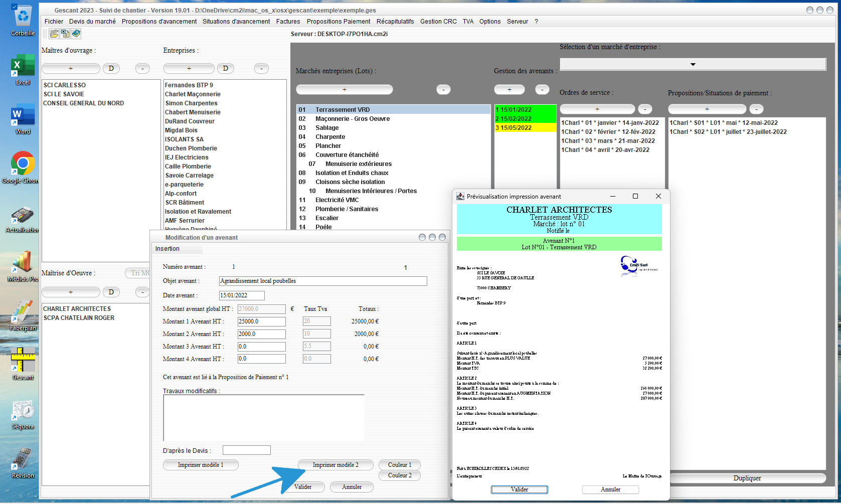Select the lot 02 Maçonnerie - Gros Oeuvre

coord(394,119)
